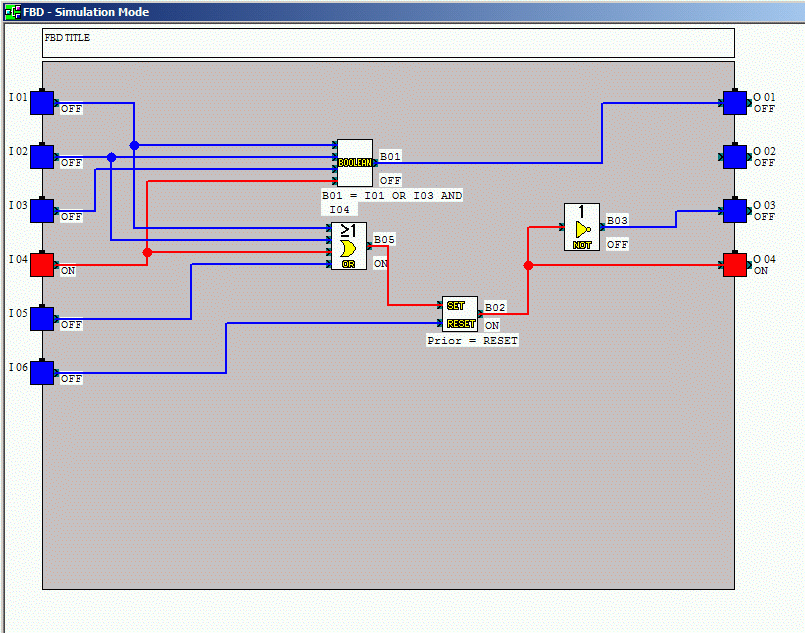Click the blue junction dot on I01 wire
The image size is (805, 633).
pos(134,145)
